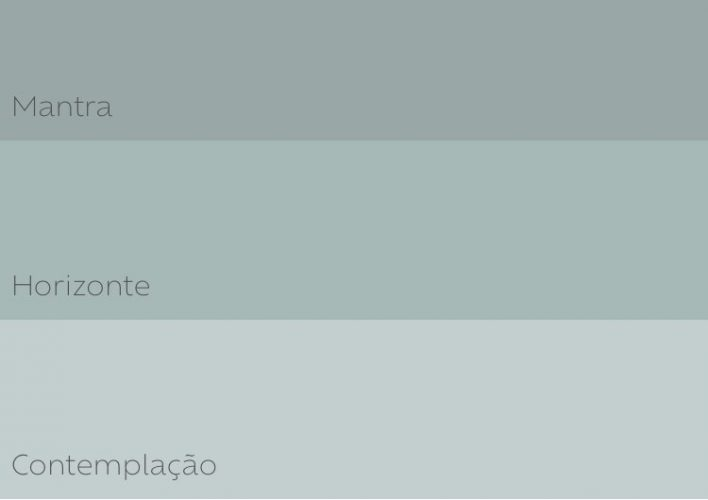The image size is (708, 500).
Task: Click the final letter a in Mantra
Action: [x=104, y=110]
